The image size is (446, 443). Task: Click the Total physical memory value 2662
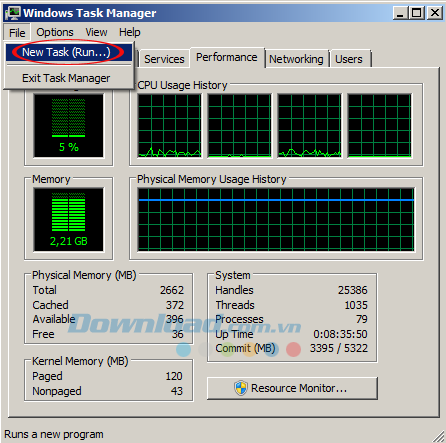[172, 290]
